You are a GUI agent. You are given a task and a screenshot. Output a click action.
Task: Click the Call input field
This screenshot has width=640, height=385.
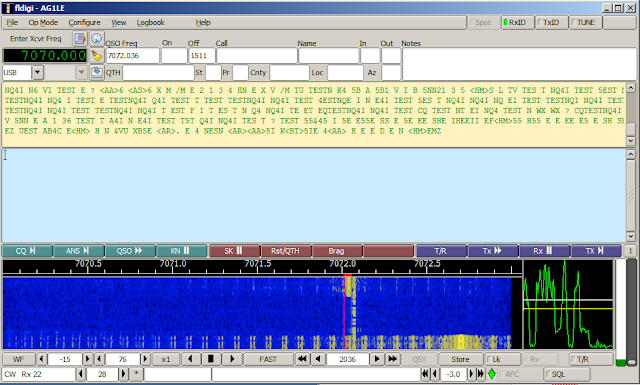tap(257, 56)
